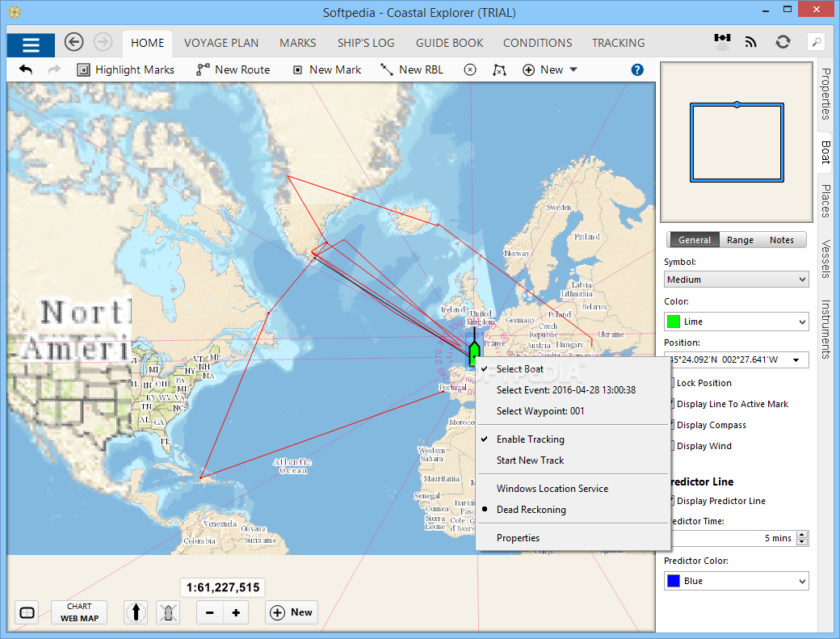Click the Blue predictor color swatch

click(x=674, y=581)
